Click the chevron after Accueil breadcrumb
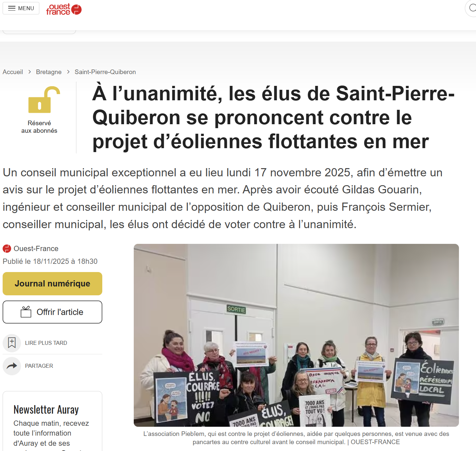 [30, 72]
